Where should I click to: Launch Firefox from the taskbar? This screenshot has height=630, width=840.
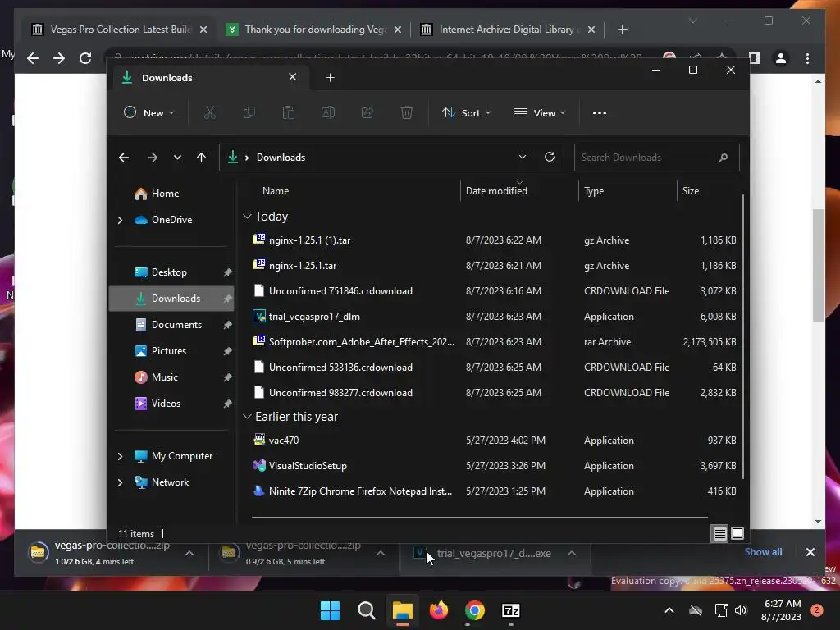[x=439, y=610]
